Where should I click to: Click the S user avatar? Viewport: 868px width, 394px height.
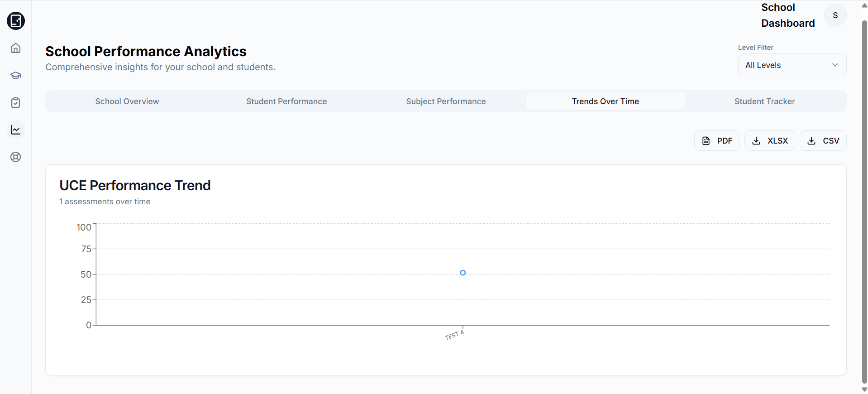coord(835,15)
